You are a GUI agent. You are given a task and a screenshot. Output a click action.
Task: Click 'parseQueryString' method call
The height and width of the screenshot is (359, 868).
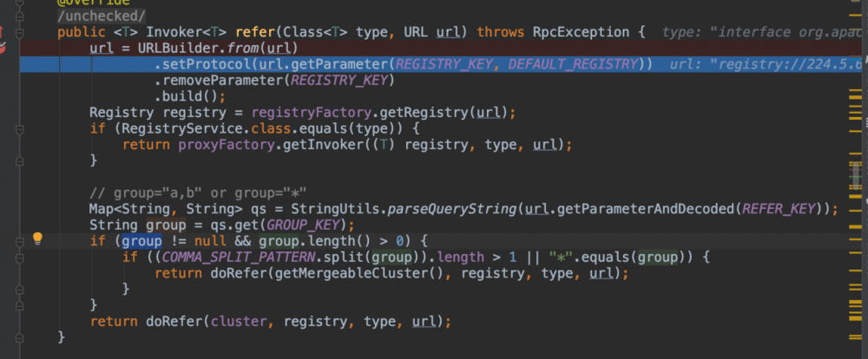[451, 209]
